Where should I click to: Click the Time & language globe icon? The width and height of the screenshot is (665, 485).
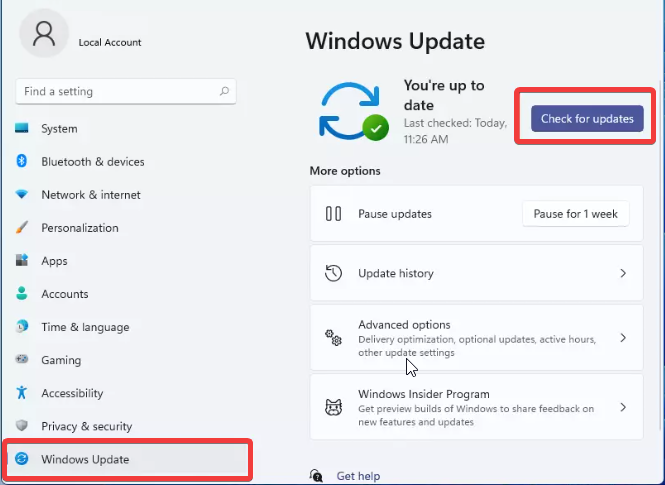click(x=22, y=326)
